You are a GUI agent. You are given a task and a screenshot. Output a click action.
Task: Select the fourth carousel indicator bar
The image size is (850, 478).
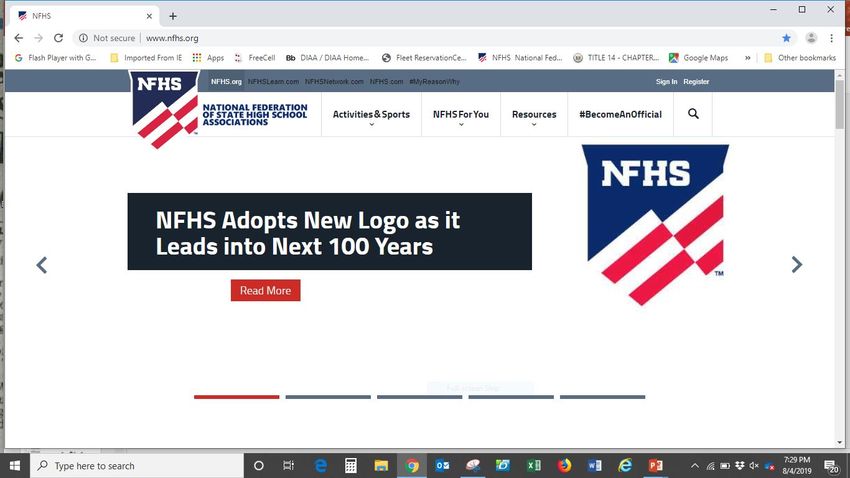click(x=511, y=397)
